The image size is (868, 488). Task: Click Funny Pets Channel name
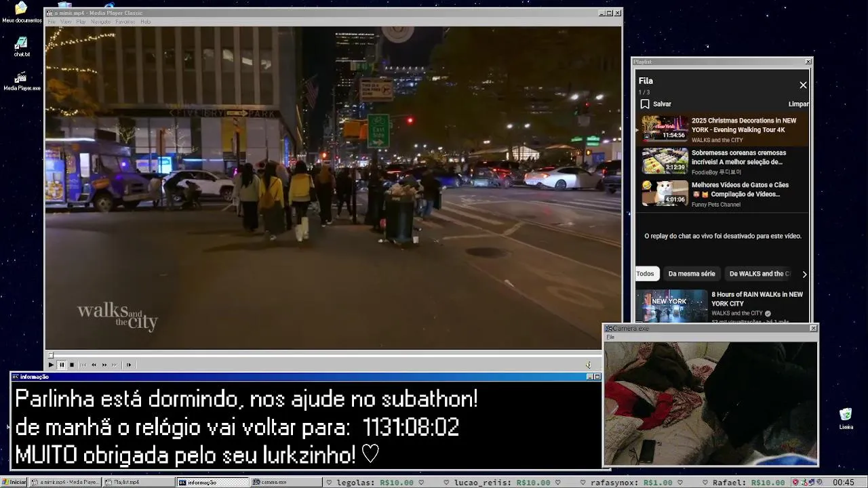[716, 205]
